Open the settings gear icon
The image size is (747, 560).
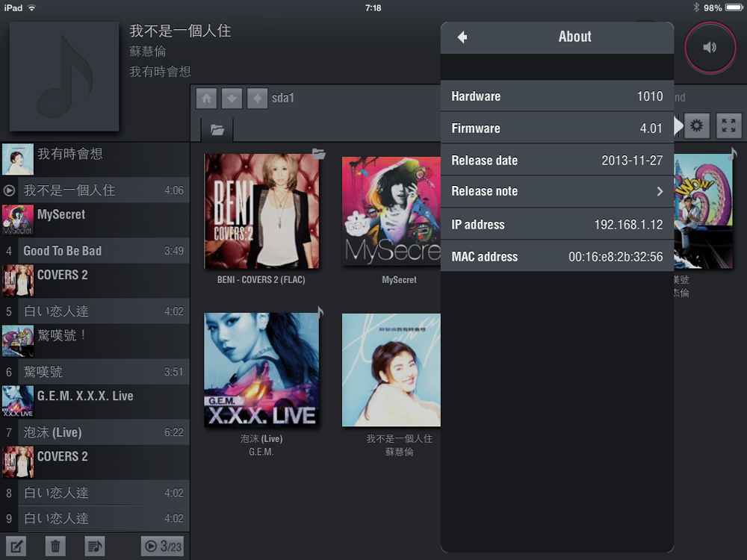[696, 125]
